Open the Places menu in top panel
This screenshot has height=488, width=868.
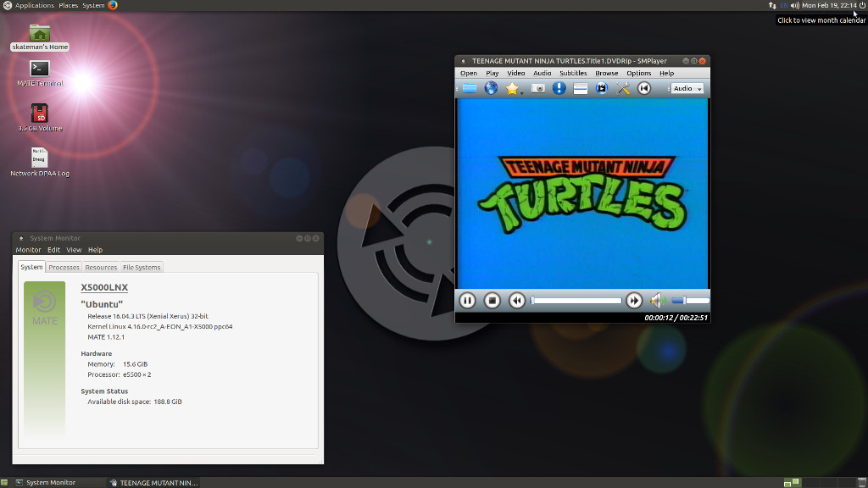coord(68,5)
